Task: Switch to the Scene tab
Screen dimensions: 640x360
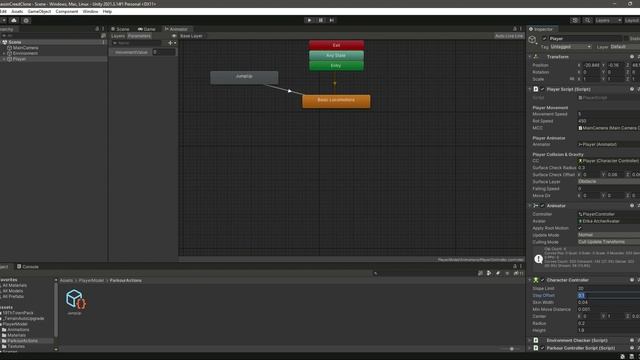Action: click(x=120, y=29)
